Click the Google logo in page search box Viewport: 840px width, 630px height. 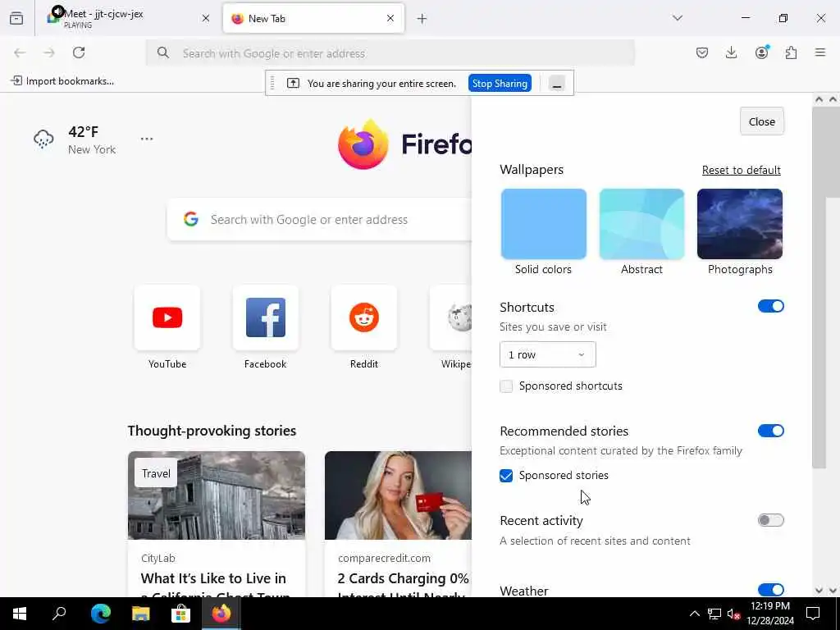(191, 219)
